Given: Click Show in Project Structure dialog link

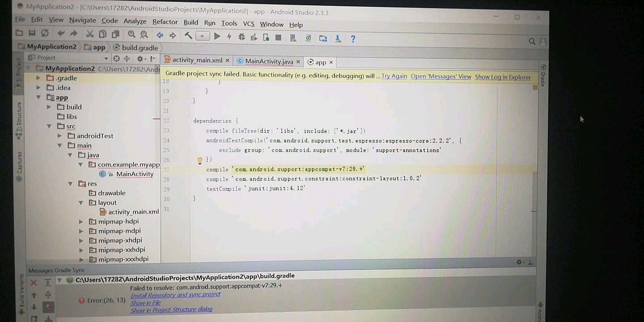Looking at the screenshot, I should [171, 309].
